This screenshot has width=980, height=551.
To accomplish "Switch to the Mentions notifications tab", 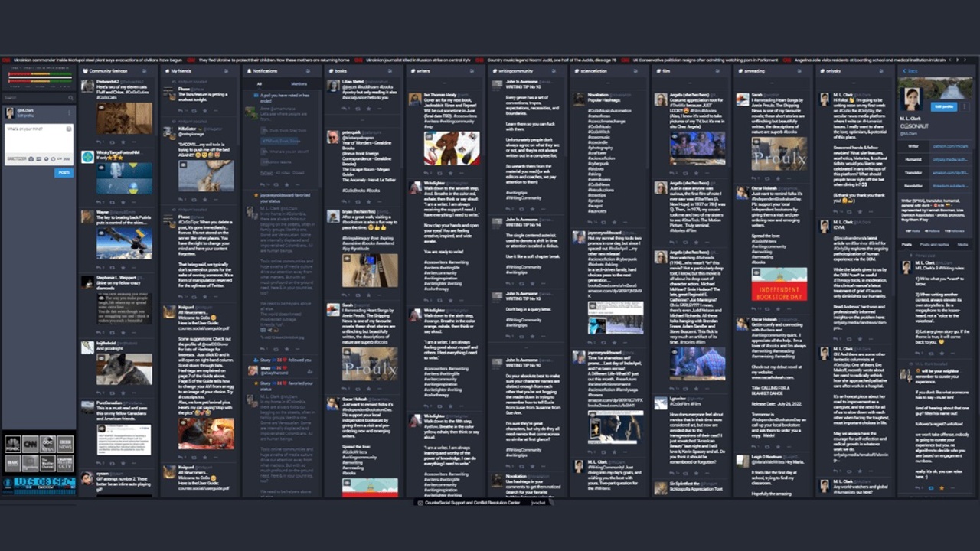I will [299, 84].
